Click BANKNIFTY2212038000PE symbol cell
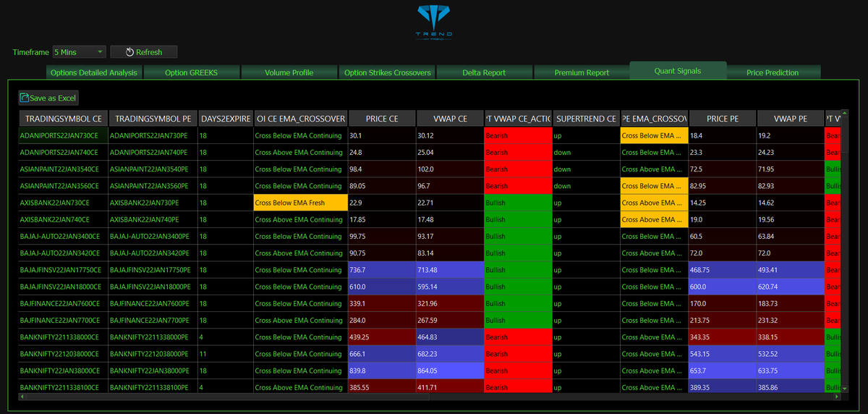Screen dimensions: 868x414 153,354
